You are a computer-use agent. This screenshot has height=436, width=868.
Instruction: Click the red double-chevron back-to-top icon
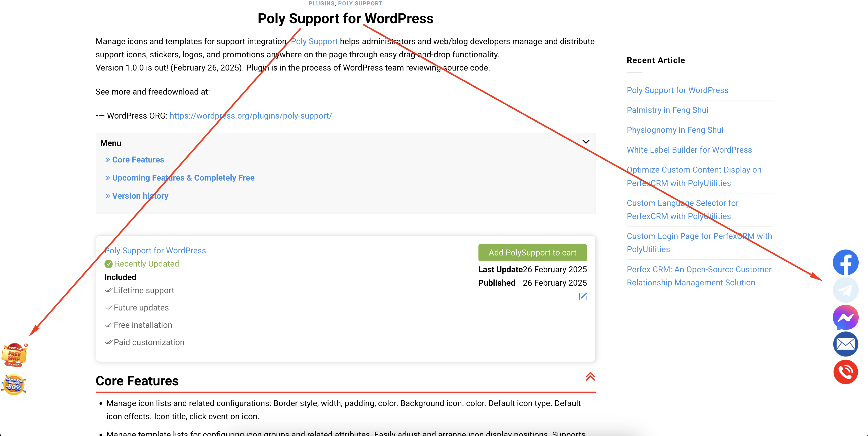coord(590,376)
